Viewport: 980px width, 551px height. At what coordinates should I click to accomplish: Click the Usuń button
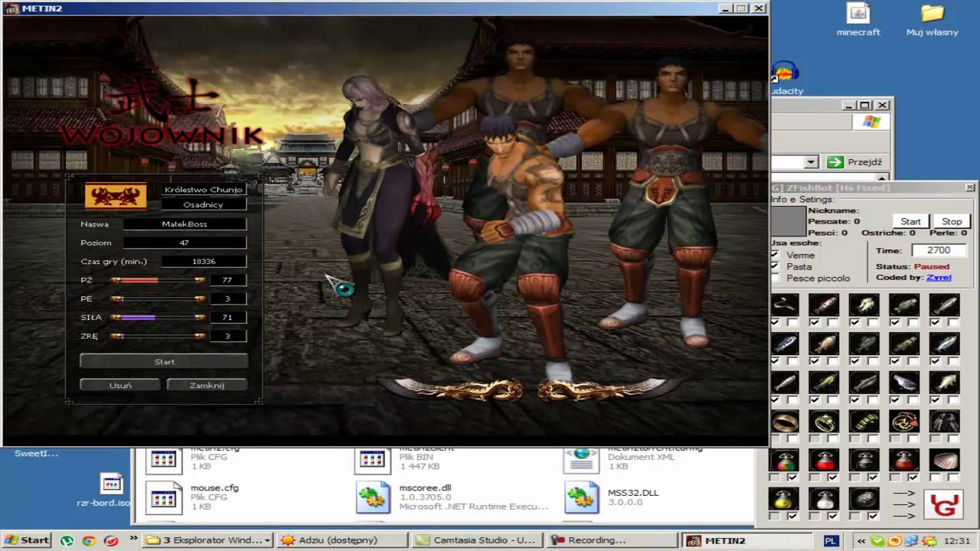tap(120, 385)
